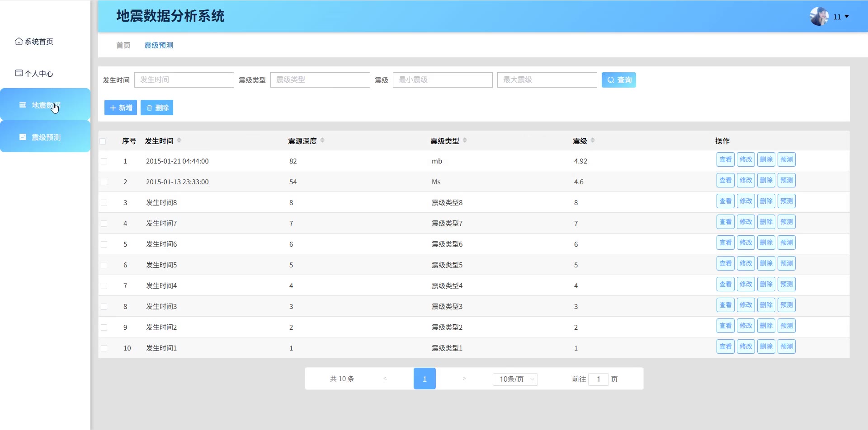The image size is (868, 430).
Task: Go to 首页 breadcrumb tab
Action: coord(123,45)
